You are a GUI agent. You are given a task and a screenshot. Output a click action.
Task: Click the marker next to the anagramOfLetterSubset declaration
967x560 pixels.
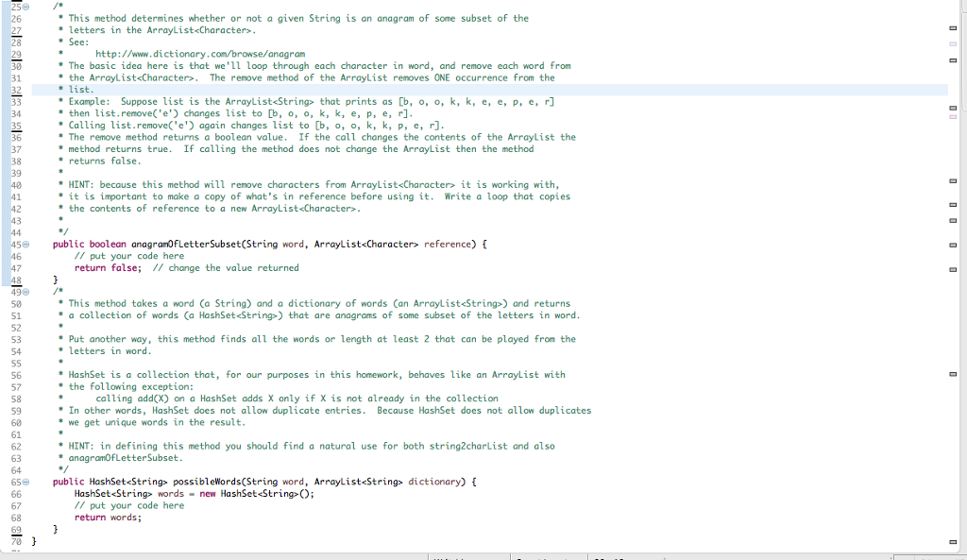tap(952, 244)
